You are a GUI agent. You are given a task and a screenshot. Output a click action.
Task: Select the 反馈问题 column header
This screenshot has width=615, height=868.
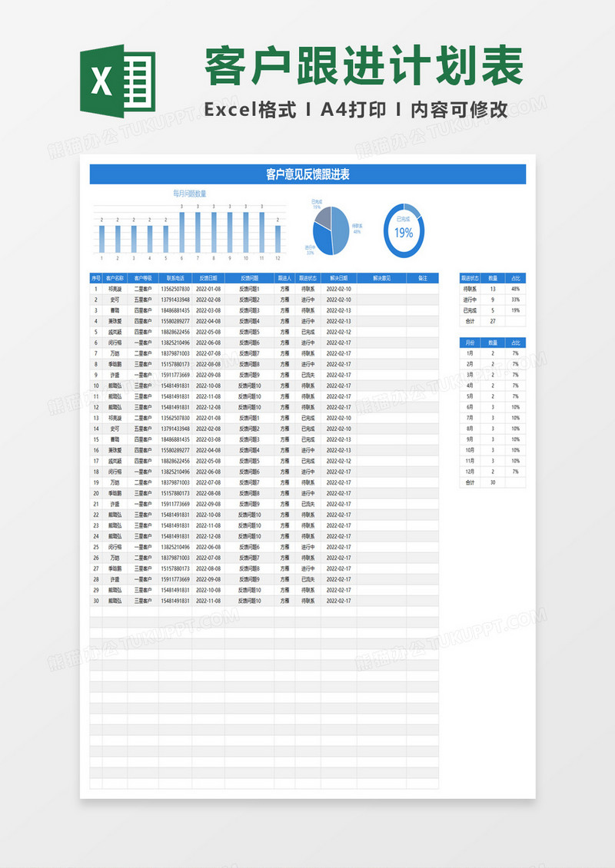pyautogui.click(x=249, y=278)
